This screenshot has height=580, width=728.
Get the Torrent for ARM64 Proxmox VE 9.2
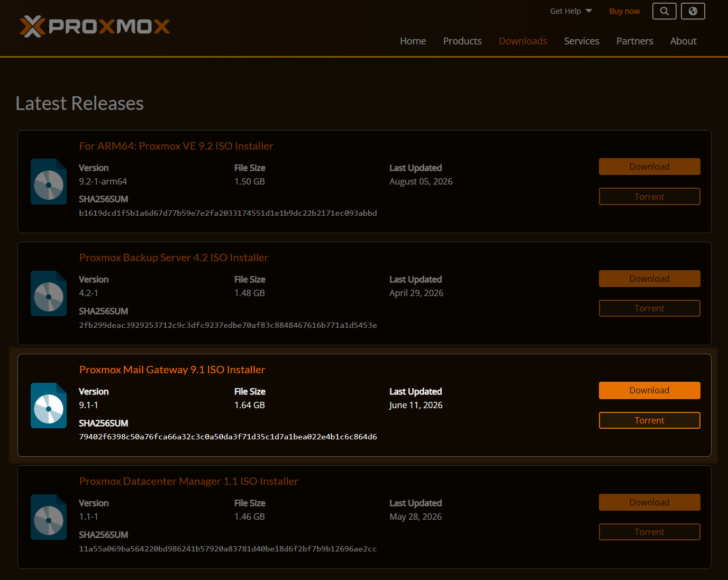click(650, 197)
